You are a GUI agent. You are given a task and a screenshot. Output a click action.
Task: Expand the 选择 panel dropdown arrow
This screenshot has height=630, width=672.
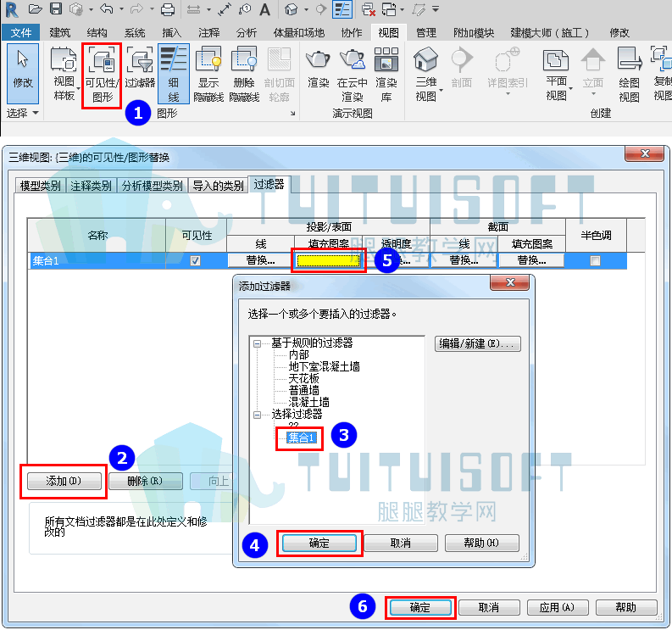click(36, 114)
